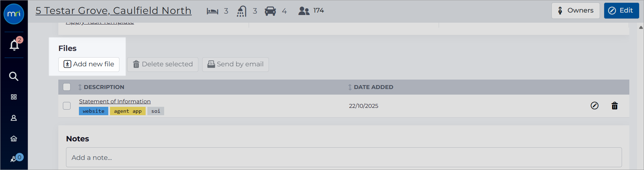Open notifications bell in sidebar

pos(14,45)
